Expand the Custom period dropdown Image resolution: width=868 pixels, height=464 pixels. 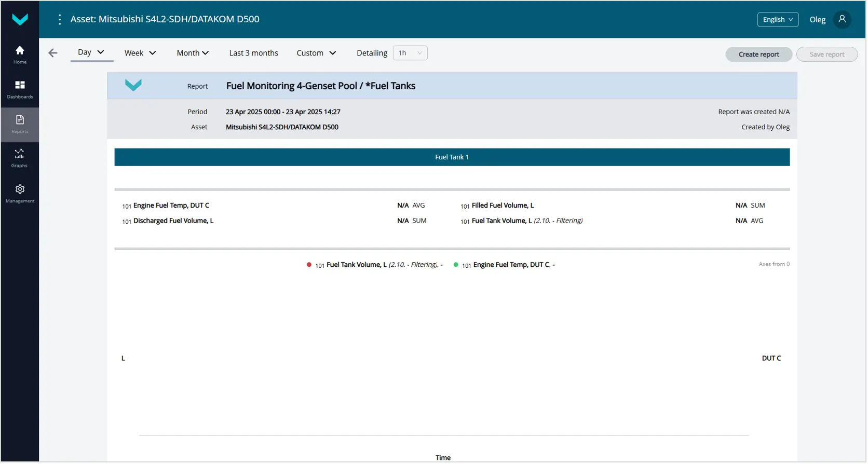[317, 53]
